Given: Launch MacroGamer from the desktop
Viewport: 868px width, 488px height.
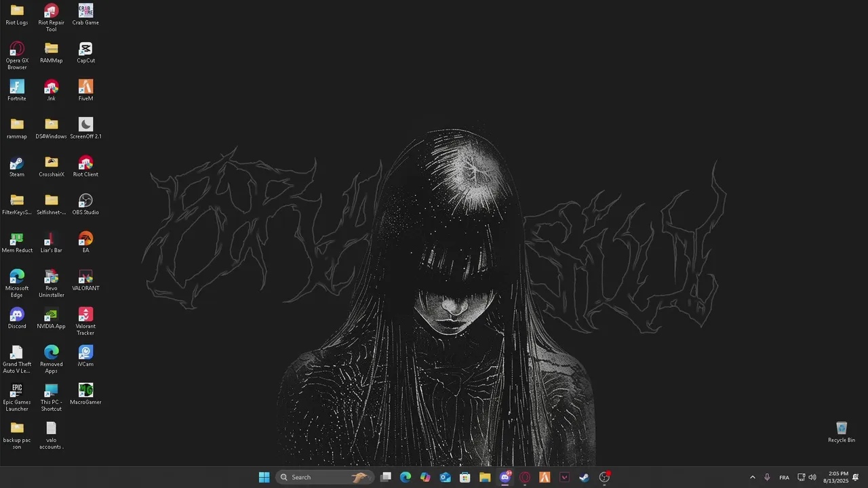Looking at the screenshot, I should [x=85, y=394].
